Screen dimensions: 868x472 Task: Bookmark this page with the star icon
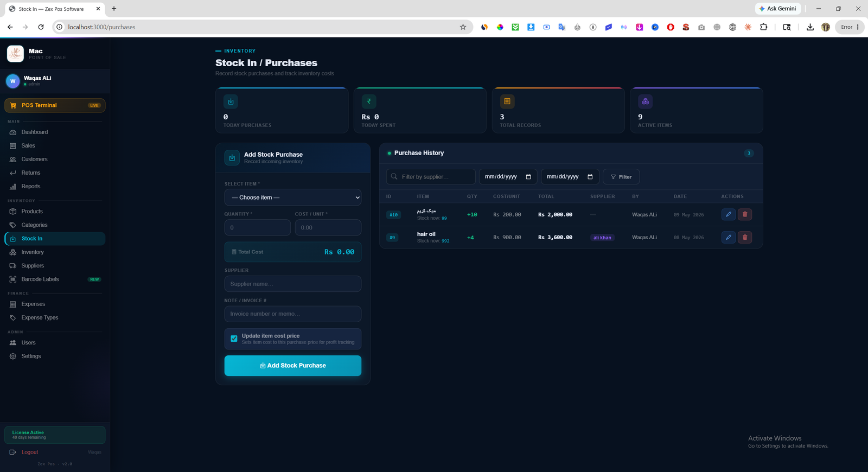[463, 27]
